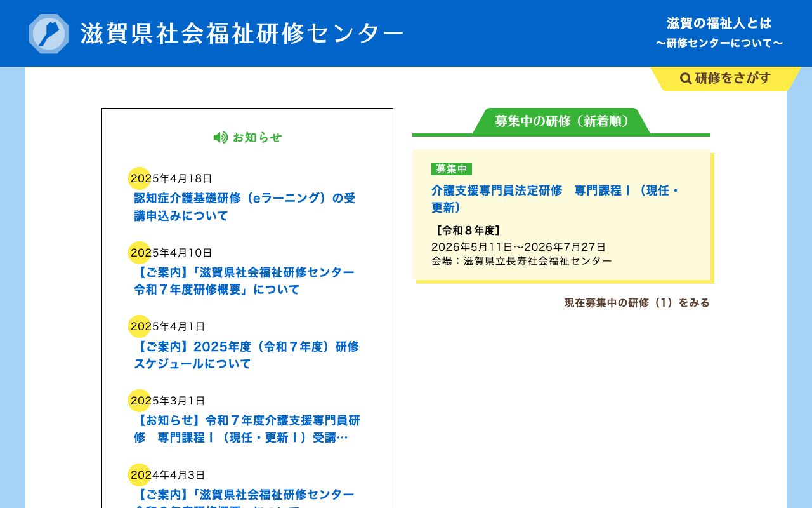This screenshot has height=508, width=812.
Task: View 現在募集中の研修（1）をみる list
Action: (636, 303)
